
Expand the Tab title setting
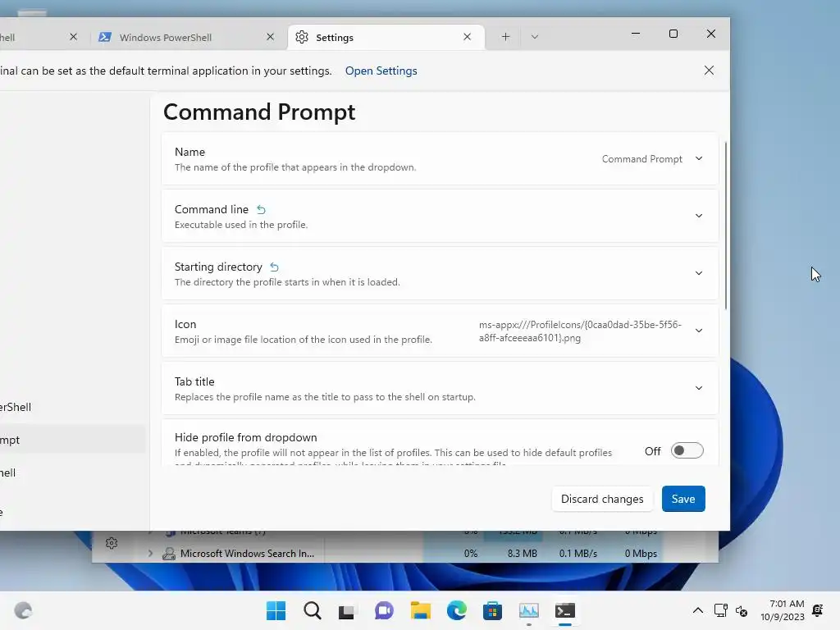coord(440,388)
